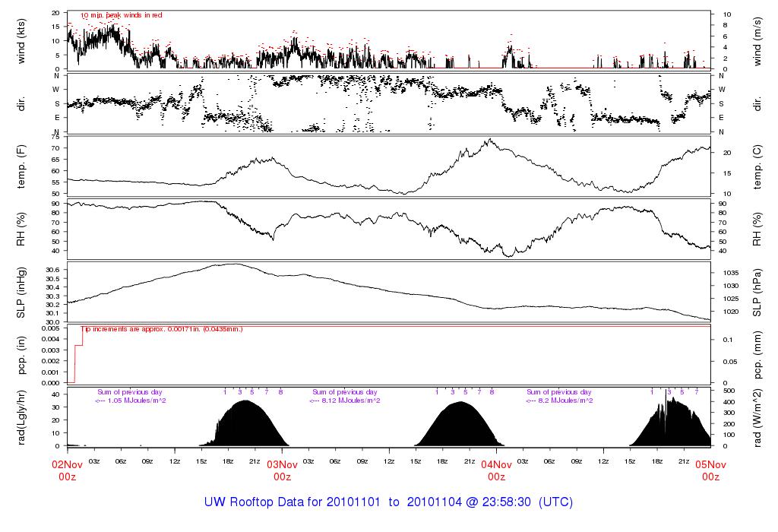Click the "1020" tick on the hPa axis
The width and height of the screenshot is (778, 532).
click(731, 312)
